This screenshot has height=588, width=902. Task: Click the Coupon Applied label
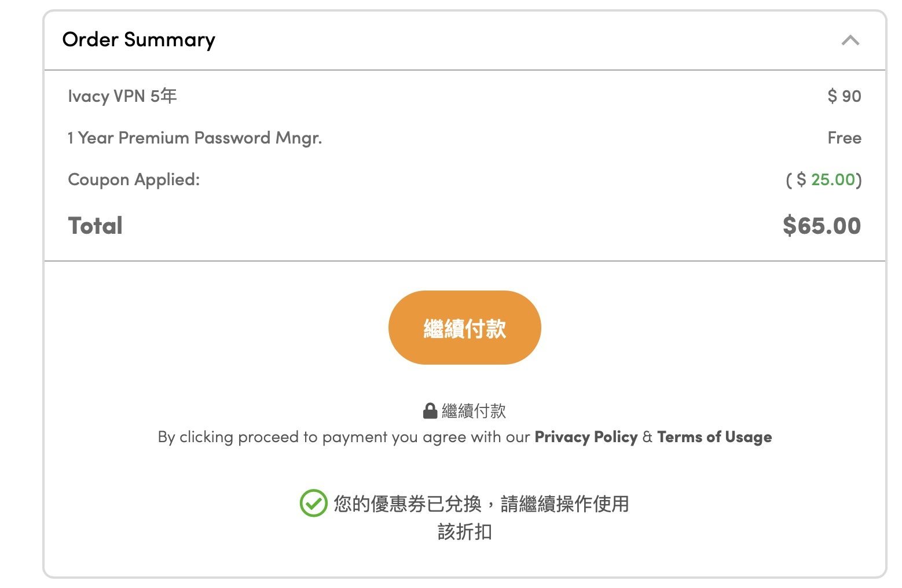coord(134,179)
